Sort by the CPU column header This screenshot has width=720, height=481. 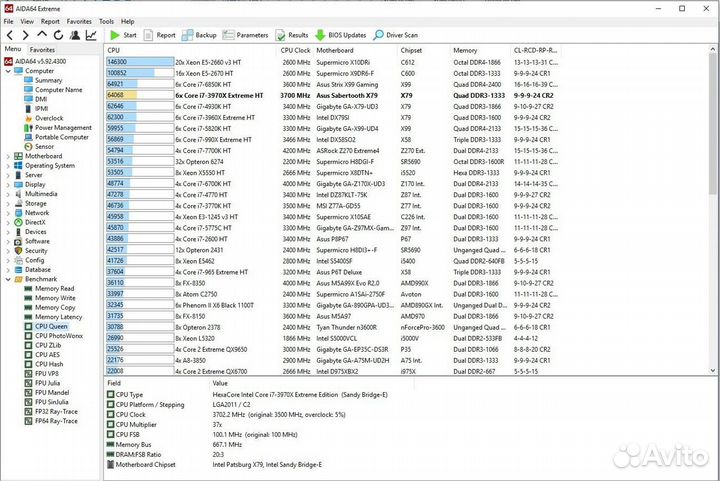point(191,50)
